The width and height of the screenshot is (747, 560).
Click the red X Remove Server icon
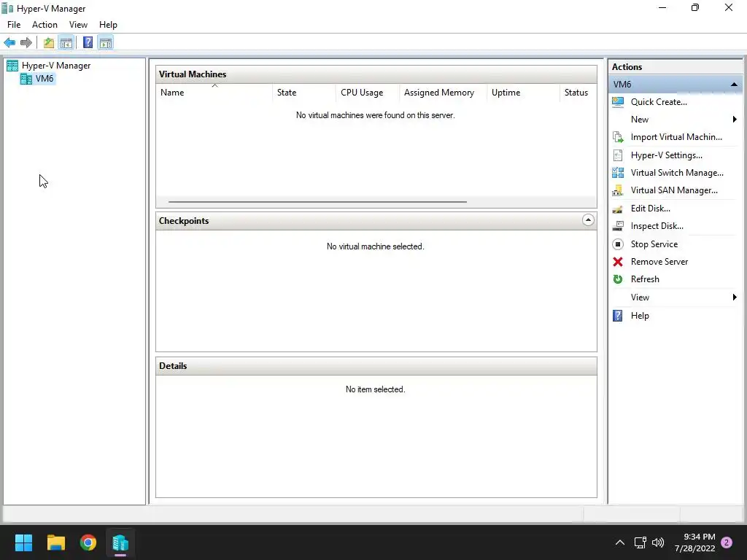coord(618,262)
